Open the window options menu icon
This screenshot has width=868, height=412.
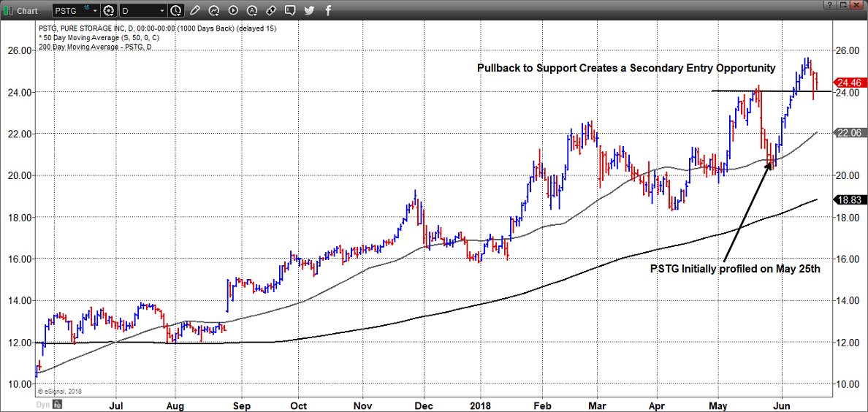tap(842, 5)
